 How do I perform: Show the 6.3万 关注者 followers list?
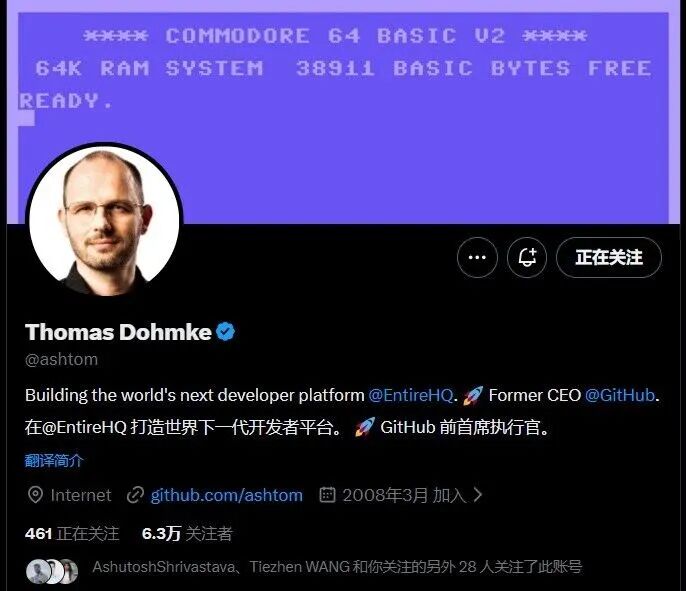(187, 534)
